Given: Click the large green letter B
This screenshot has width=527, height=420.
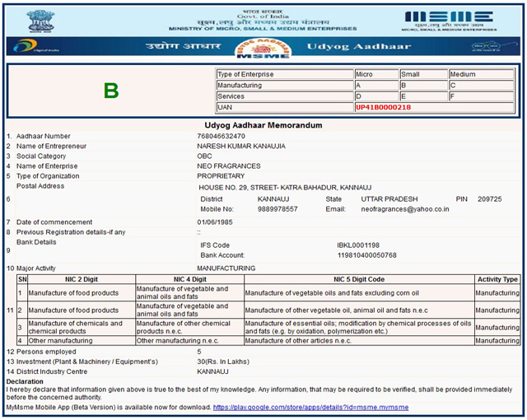Looking at the screenshot, I should pos(111,91).
